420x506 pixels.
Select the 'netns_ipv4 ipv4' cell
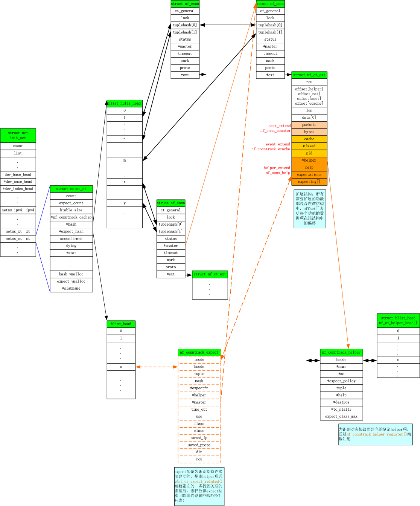[18, 210]
